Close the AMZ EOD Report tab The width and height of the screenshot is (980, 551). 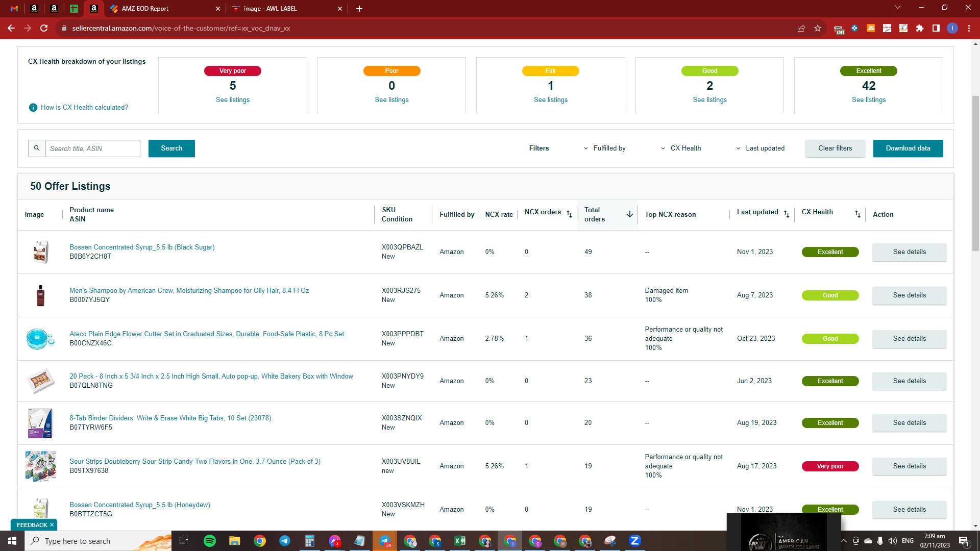coord(218,9)
